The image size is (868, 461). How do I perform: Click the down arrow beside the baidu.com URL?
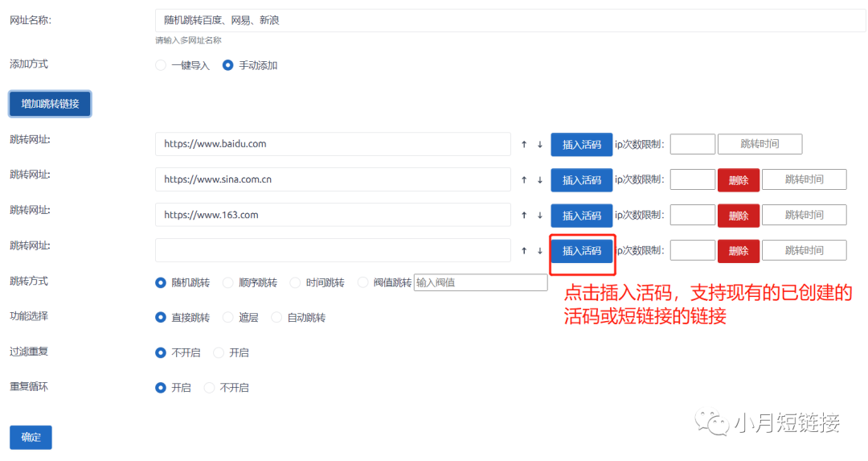click(540, 145)
